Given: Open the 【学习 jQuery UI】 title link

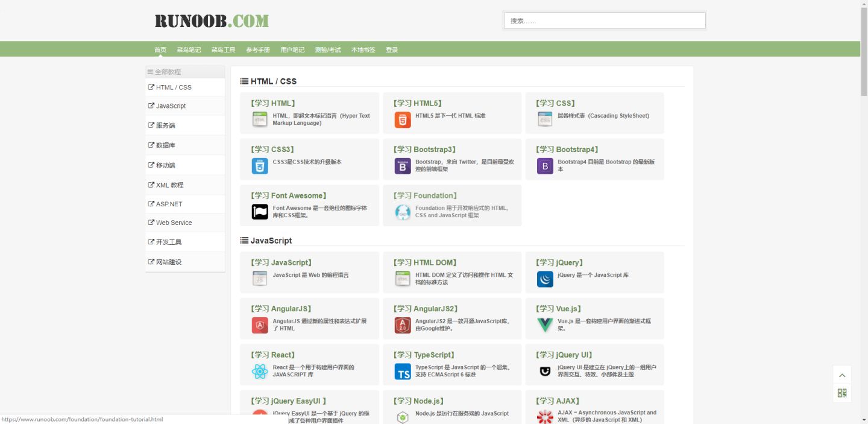Looking at the screenshot, I should [x=564, y=355].
